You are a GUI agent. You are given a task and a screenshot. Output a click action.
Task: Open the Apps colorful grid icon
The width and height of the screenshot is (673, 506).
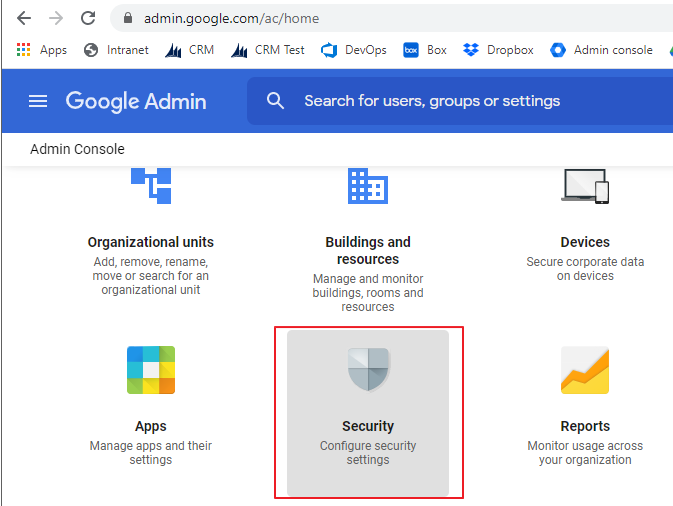[x=151, y=370]
